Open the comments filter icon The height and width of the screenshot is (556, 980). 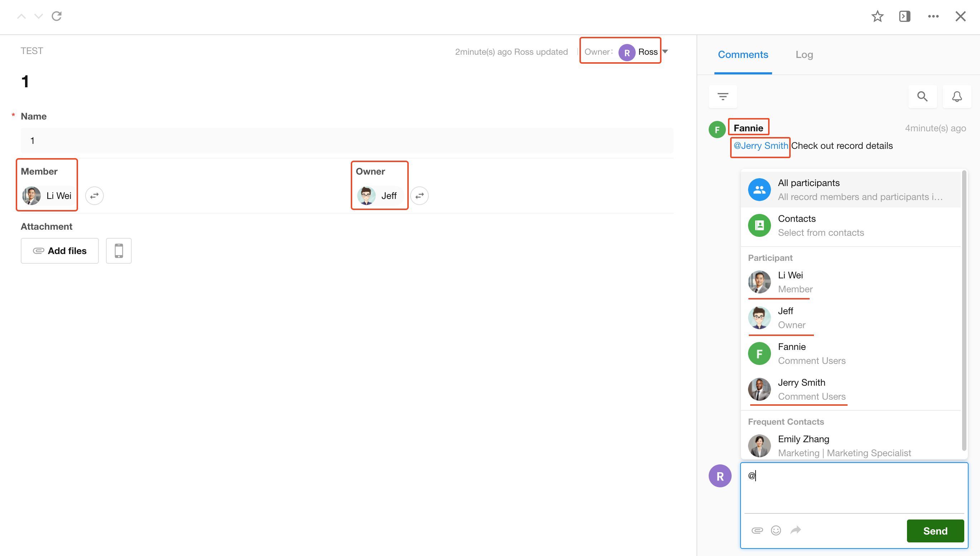pyautogui.click(x=723, y=97)
